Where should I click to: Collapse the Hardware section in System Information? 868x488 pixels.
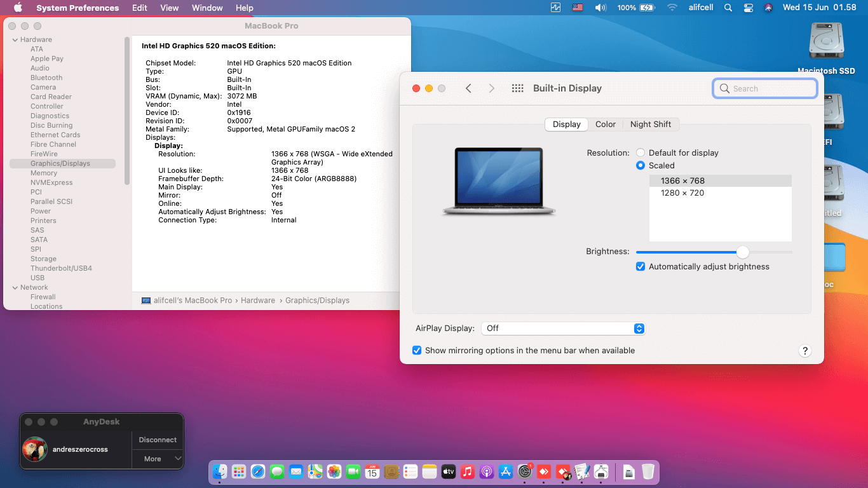tap(14, 39)
